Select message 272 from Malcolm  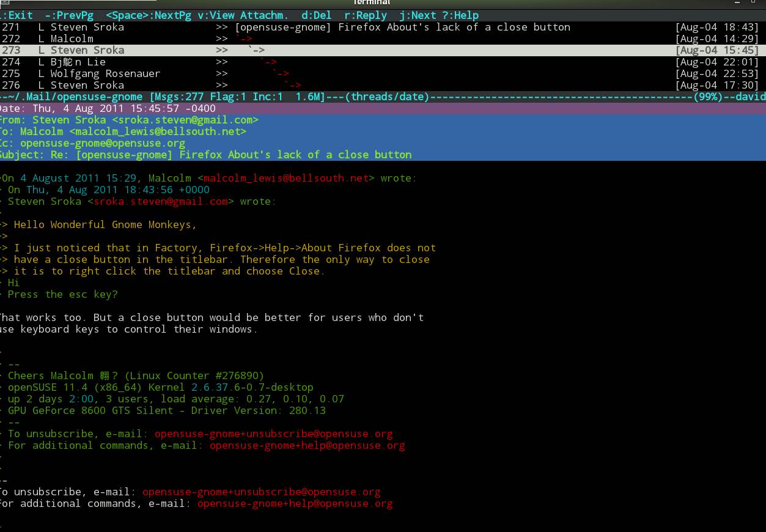(x=72, y=39)
